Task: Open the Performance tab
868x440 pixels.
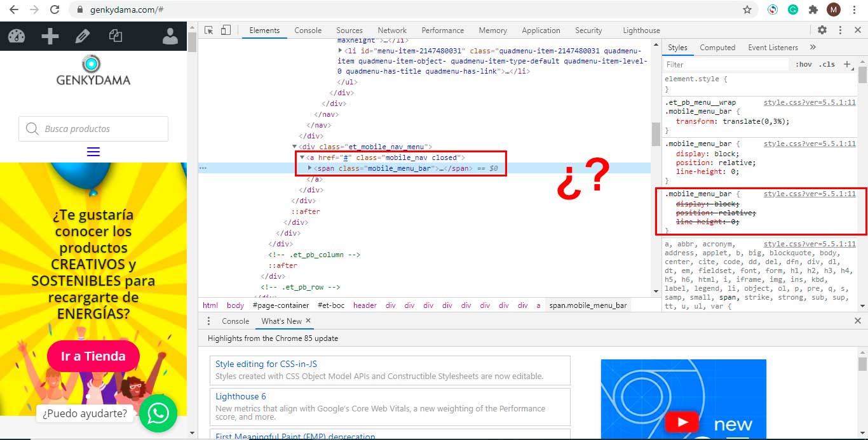Action: (442, 30)
